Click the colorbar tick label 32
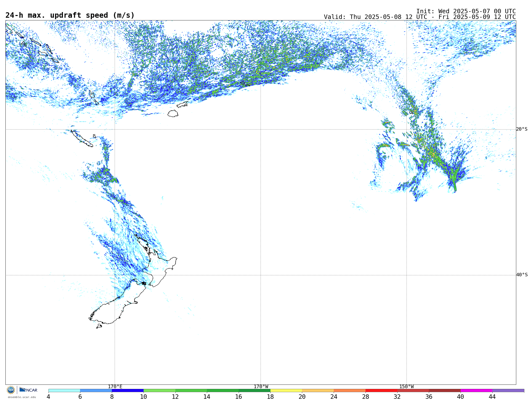Screen dimensions: 532x400 [x=397, y=397]
